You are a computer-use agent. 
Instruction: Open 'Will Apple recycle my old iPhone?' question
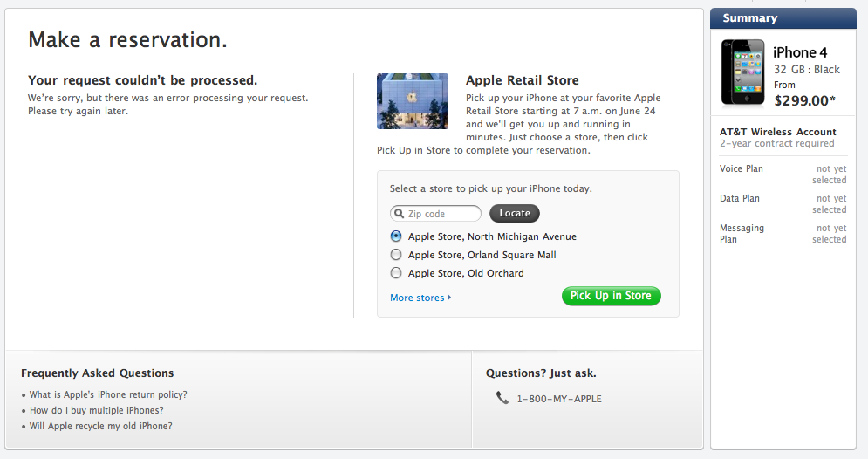coord(100,426)
